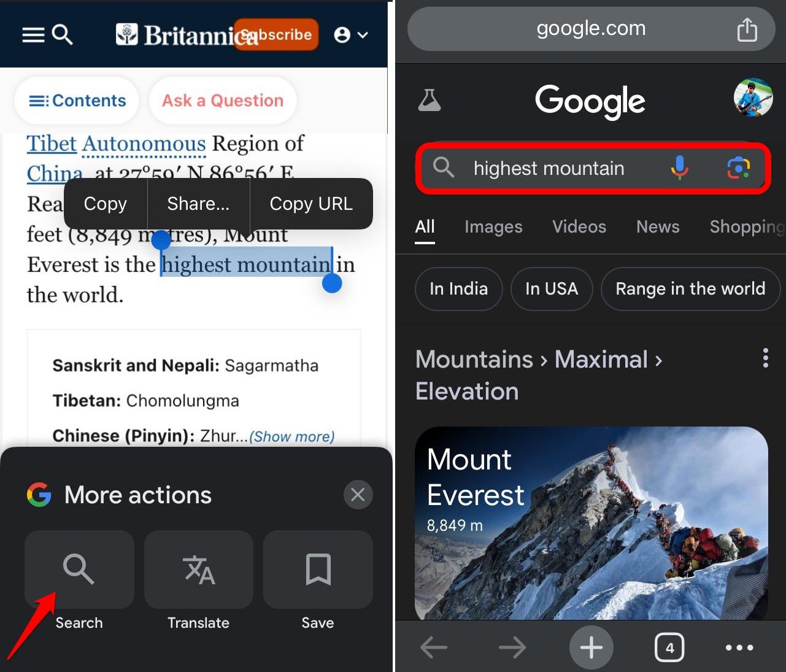The width and height of the screenshot is (786, 672).
Task: Tap Elevation breadcrumb heading
Action: (467, 392)
